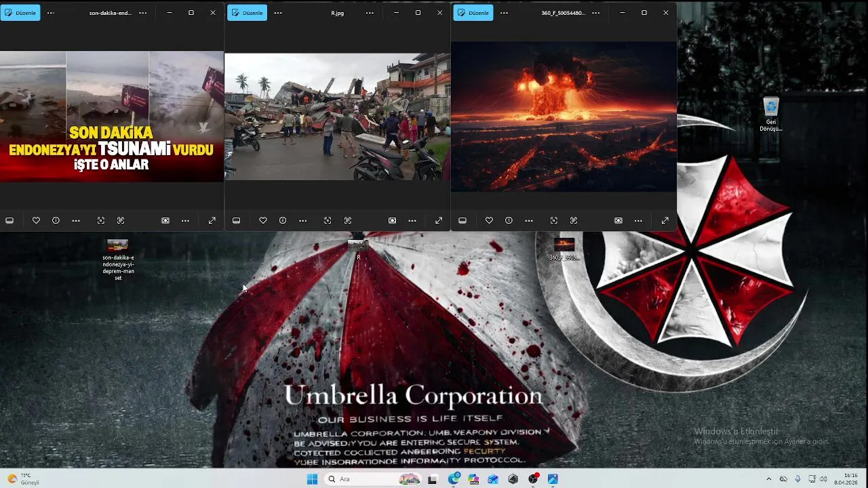Zoom to fit in the R.jpg window

tap(328, 220)
